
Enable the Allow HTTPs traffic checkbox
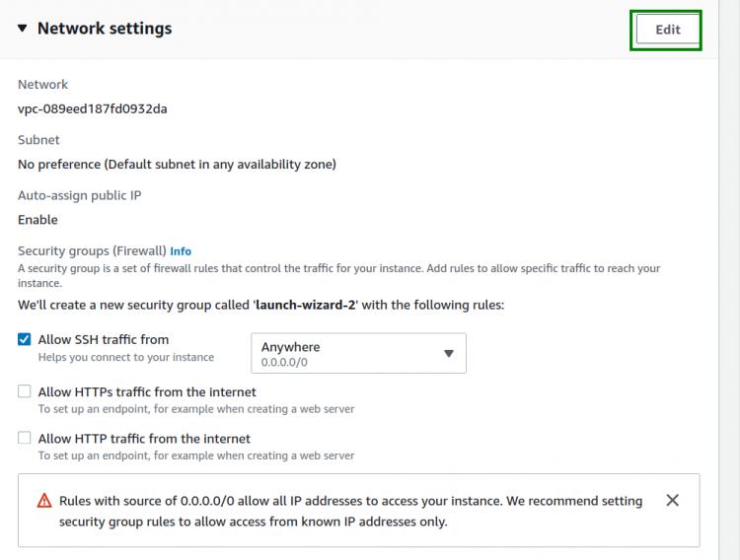tap(25, 391)
